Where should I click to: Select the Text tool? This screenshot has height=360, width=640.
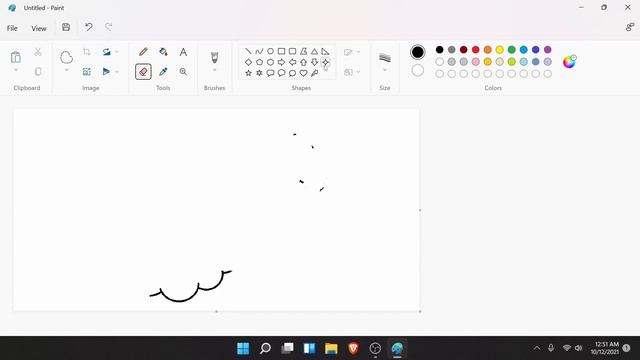point(183,52)
